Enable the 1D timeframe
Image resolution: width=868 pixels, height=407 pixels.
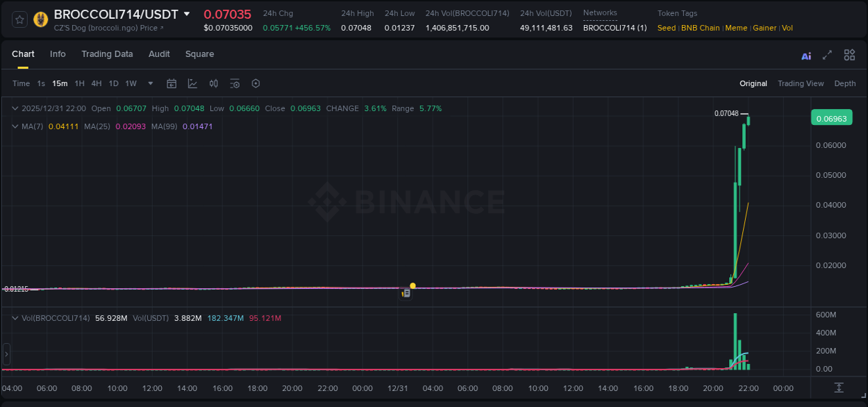[113, 83]
